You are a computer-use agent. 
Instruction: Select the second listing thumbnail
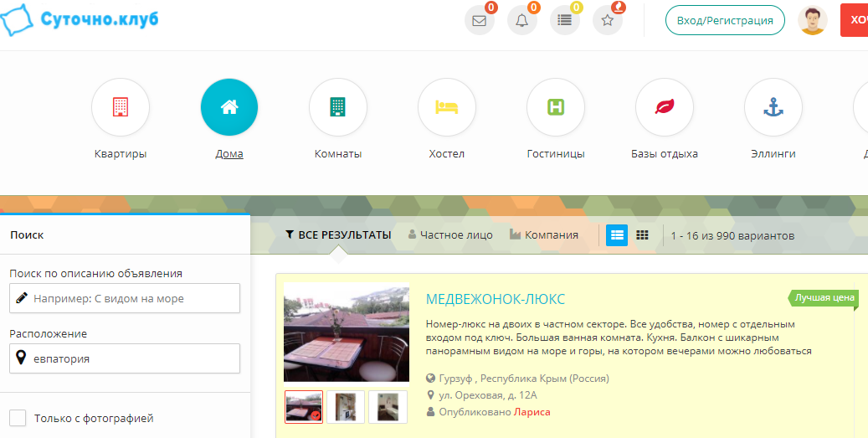(346, 407)
